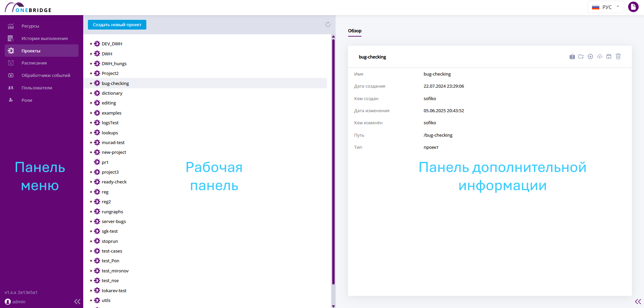Click the Resources chart icon
The image size is (644, 308).
pos(11,26)
